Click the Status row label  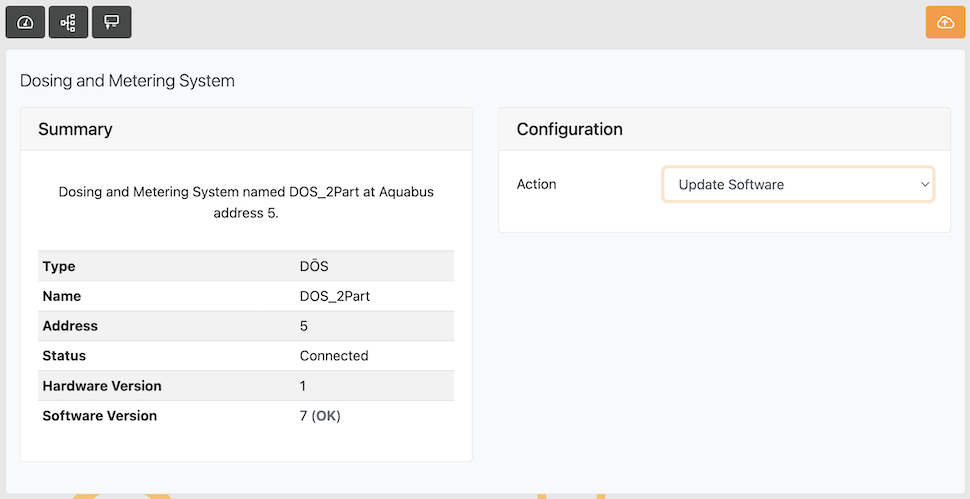(64, 356)
